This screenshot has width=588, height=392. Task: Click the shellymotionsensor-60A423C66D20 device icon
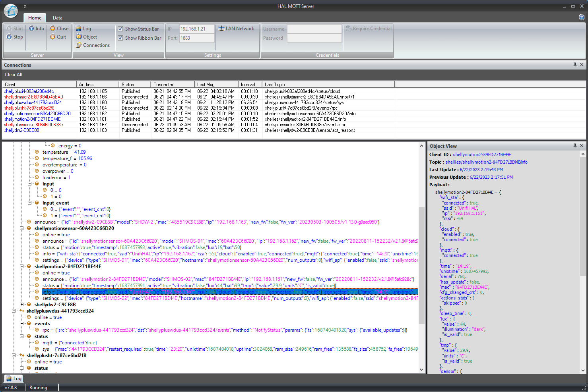pos(29,228)
